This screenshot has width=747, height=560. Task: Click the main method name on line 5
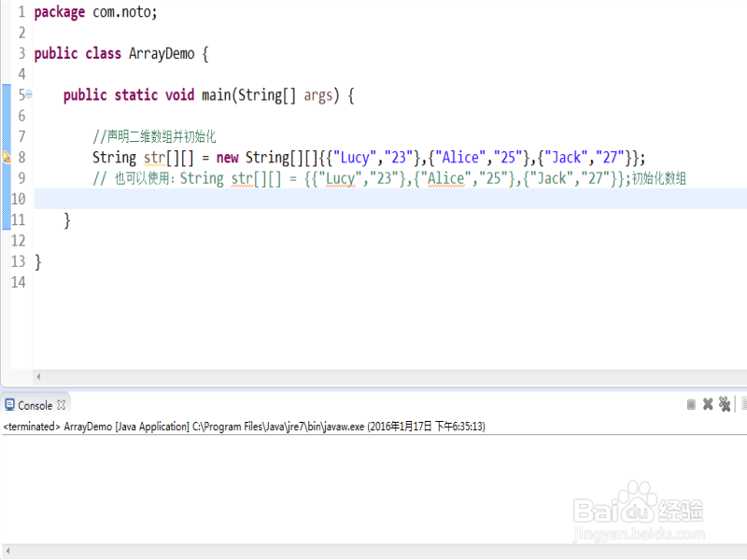click(x=217, y=95)
